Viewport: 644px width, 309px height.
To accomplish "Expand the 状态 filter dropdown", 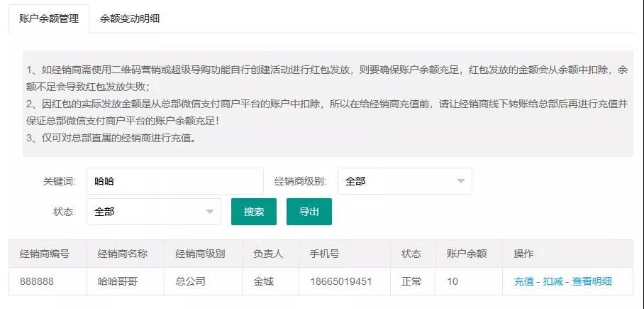I will coord(154,212).
